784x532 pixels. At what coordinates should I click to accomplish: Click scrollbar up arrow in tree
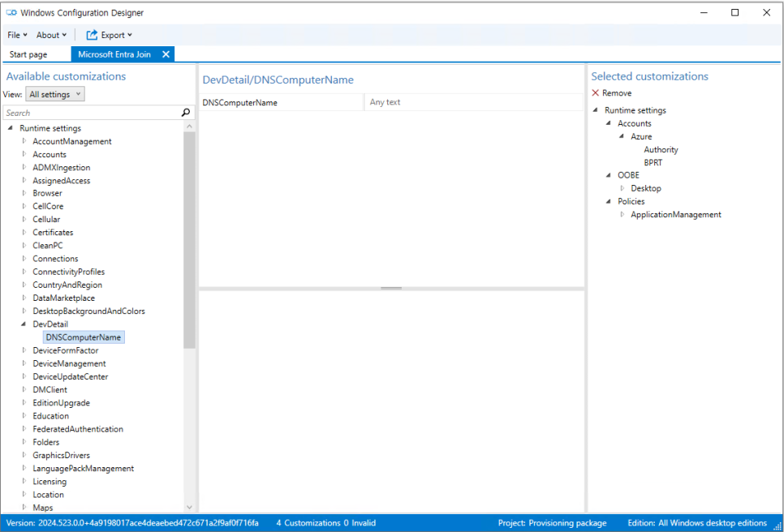click(x=189, y=127)
